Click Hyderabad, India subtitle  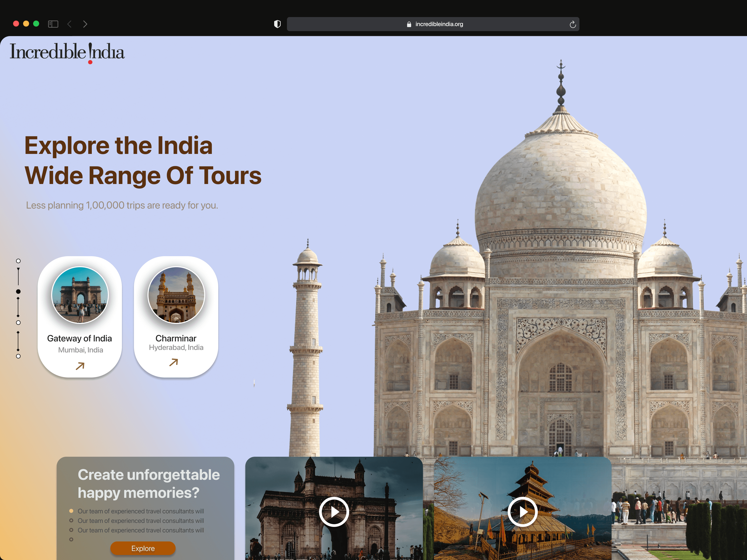tap(176, 347)
